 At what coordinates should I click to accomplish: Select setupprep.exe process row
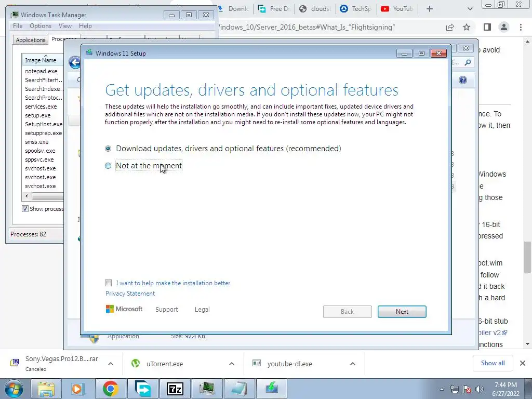43,133
